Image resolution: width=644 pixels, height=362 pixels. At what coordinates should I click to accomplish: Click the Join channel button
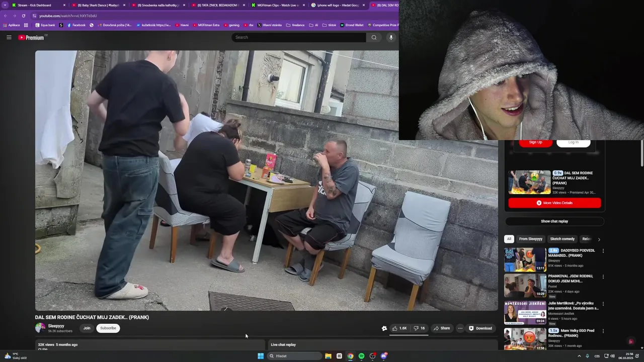(87, 328)
